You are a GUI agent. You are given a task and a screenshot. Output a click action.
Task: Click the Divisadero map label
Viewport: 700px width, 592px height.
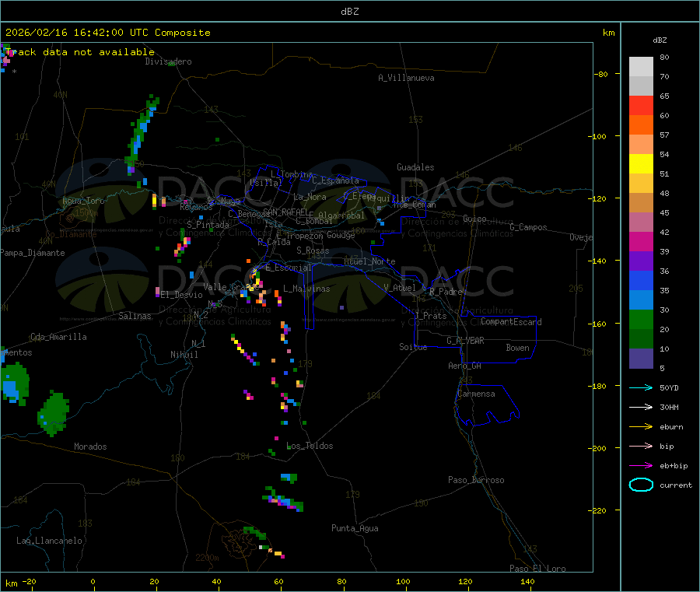(168, 61)
